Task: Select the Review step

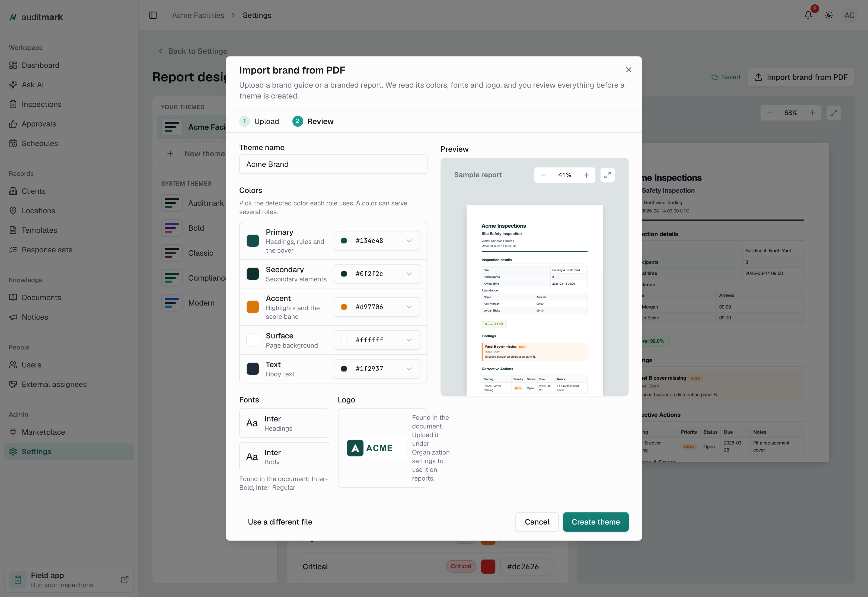Action: click(x=313, y=121)
